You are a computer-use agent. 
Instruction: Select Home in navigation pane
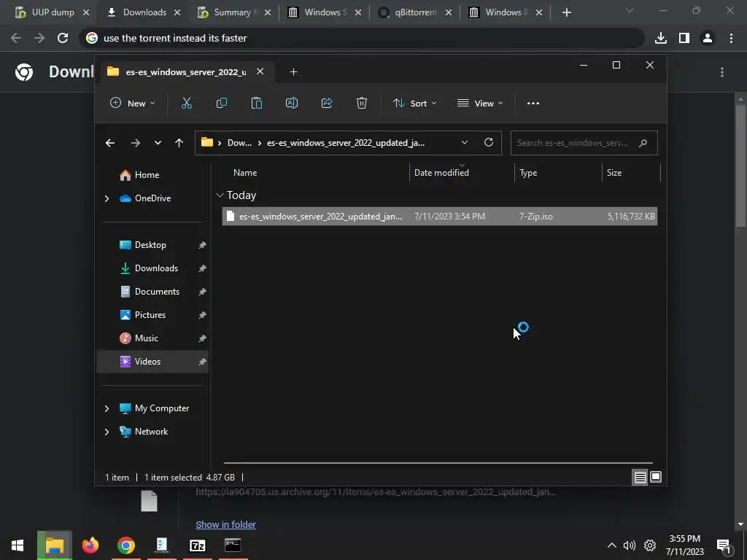click(x=152, y=175)
